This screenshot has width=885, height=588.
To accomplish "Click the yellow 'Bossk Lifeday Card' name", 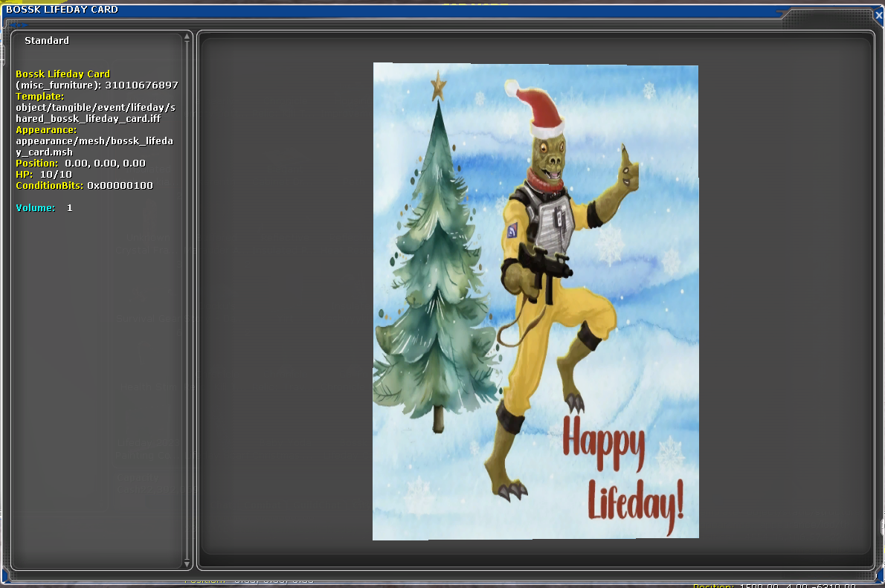I will pyautogui.click(x=62, y=74).
